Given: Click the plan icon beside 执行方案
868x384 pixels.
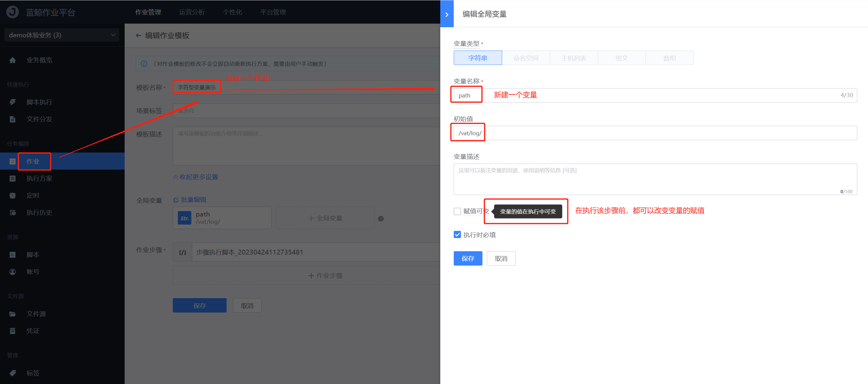Looking at the screenshot, I should (13, 178).
